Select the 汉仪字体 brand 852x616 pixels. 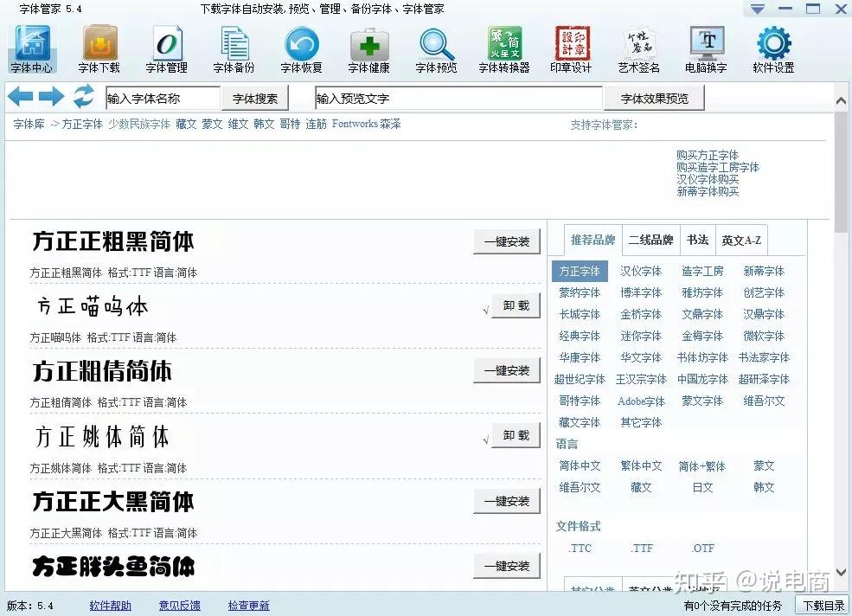point(641,271)
